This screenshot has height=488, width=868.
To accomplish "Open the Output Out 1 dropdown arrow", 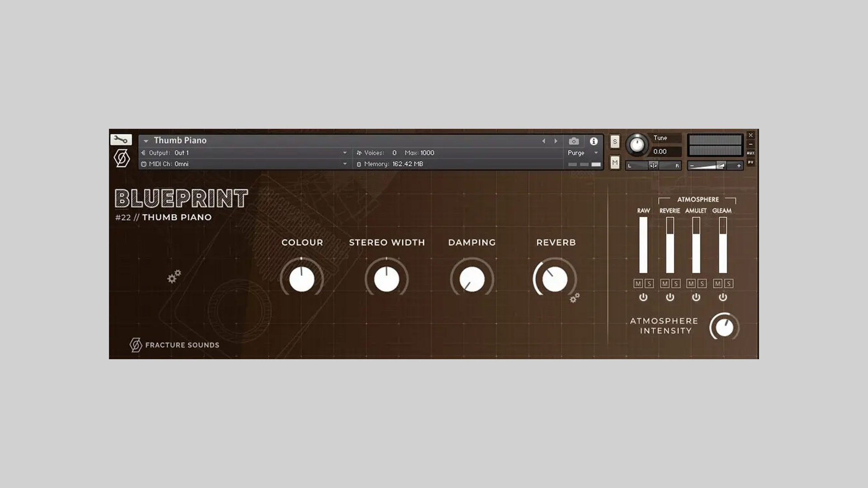I will tap(344, 153).
